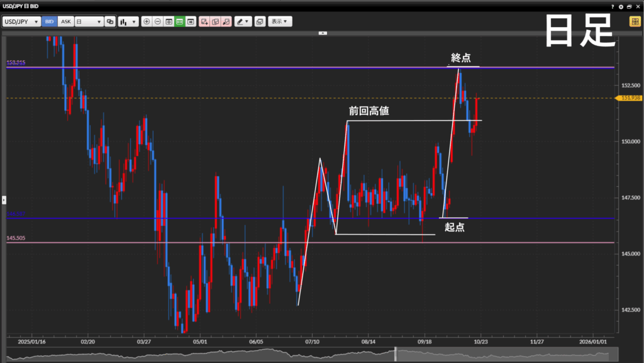Click the first pink drawing-object icon
Image resolution: width=644 pixels, height=363 pixels.
point(204,21)
